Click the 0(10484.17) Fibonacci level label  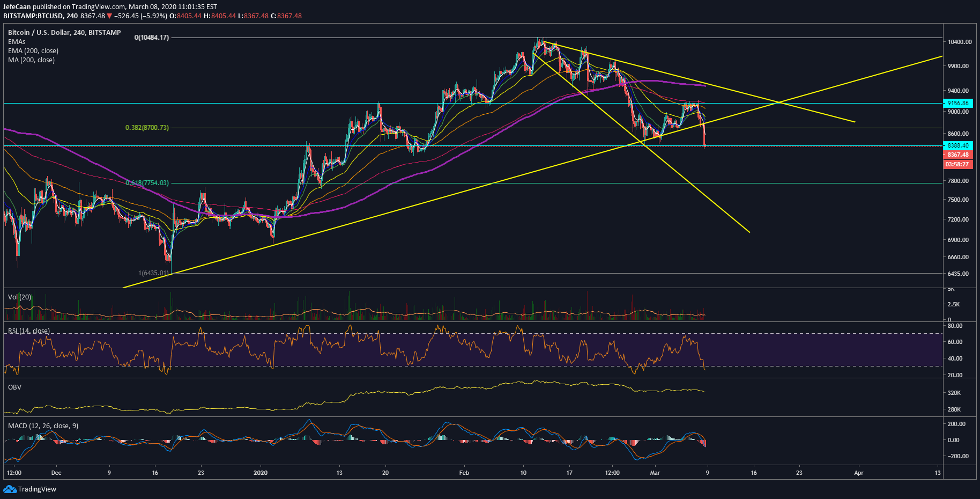152,38
